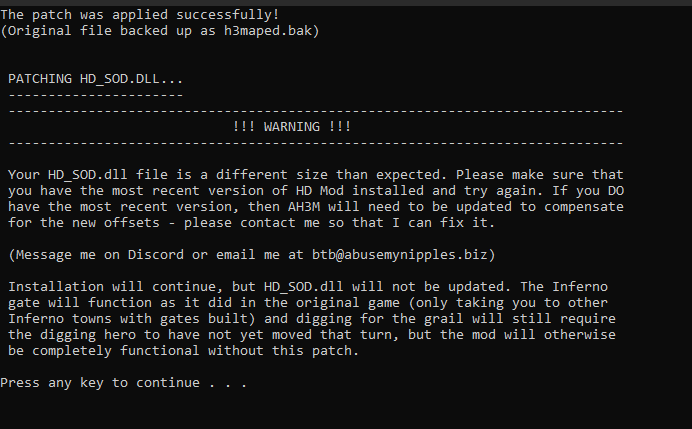Click the "PATCHING HD_SOD.DLL..." line
This screenshot has width=692, height=429.
(95, 79)
